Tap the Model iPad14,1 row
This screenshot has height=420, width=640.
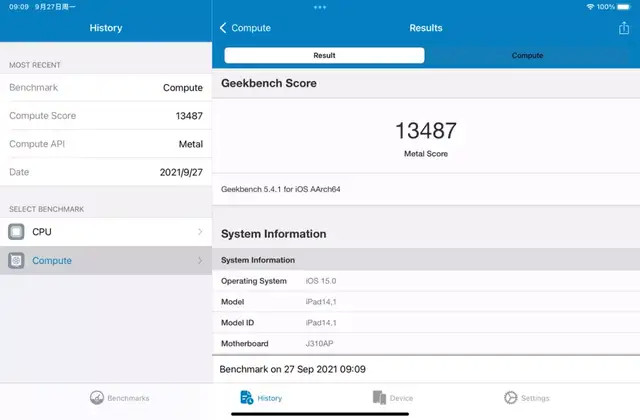pyautogui.click(x=426, y=302)
